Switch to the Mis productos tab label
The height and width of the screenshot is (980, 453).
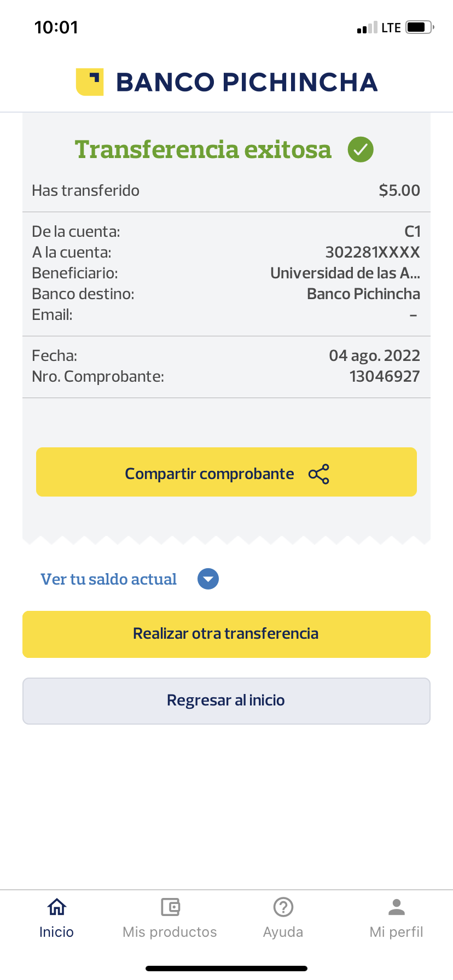[170, 932]
